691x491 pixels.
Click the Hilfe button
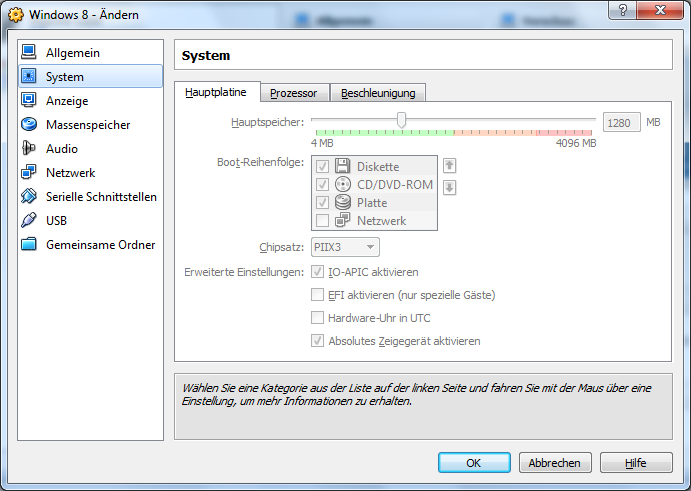(x=636, y=463)
